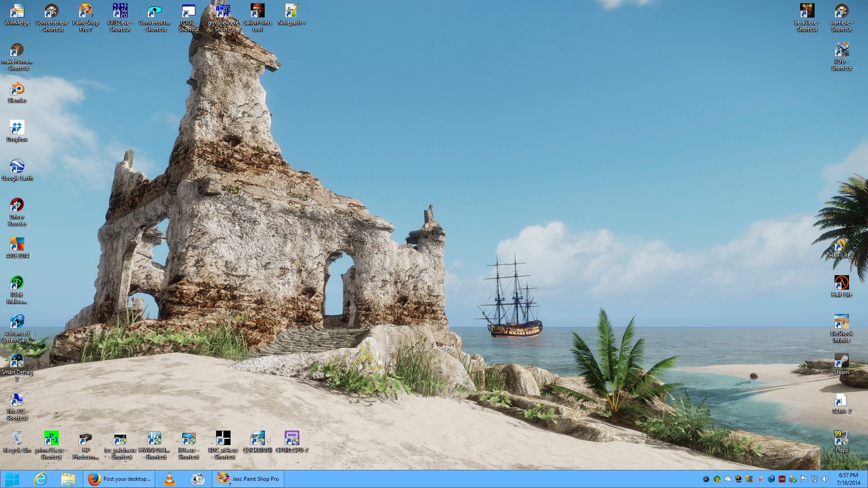Launch the icc_patch.exe shortcut
Image resolution: width=868 pixels, height=488 pixels.
click(x=120, y=446)
